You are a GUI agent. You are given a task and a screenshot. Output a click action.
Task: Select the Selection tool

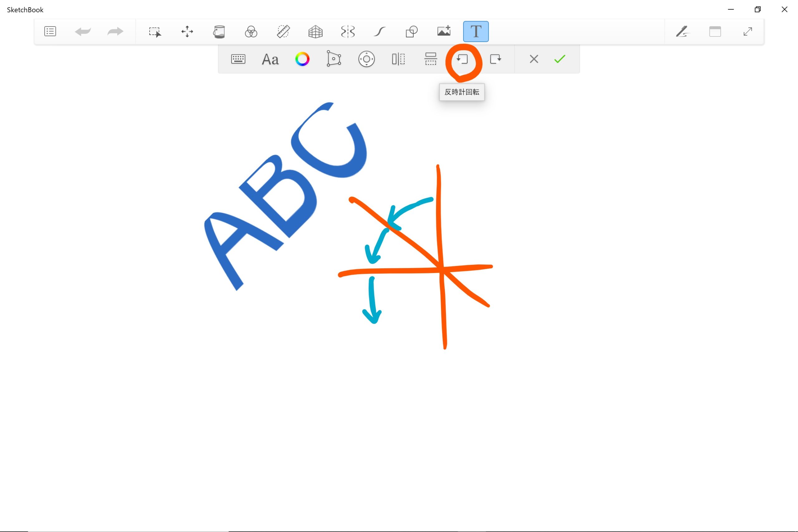click(155, 32)
